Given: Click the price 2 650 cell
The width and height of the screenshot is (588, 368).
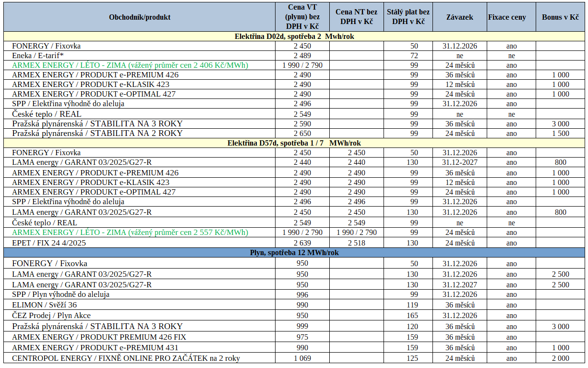Looking at the screenshot, I should click(302, 133).
